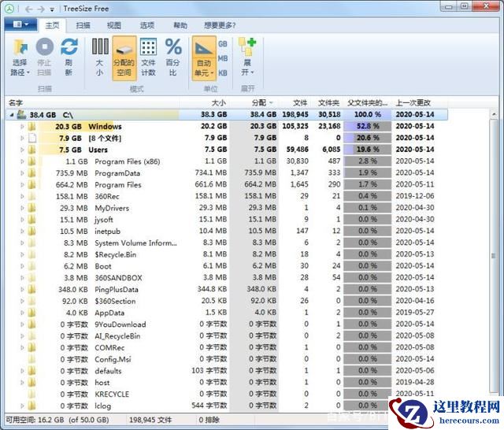This screenshot has height=430, width=504.
Task: Click the 52.8 % bar for Windows
Action: (368, 126)
